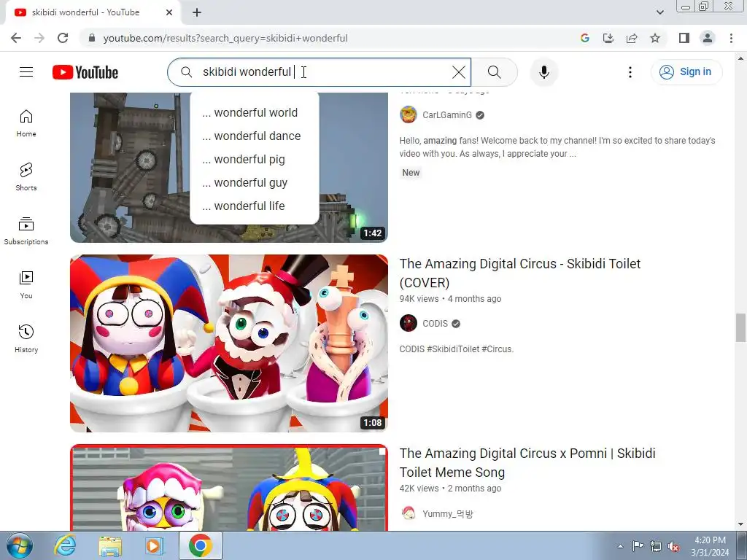Open the taskbar clock showing 4:20 PM
The width and height of the screenshot is (747, 560).
[710, 546]
